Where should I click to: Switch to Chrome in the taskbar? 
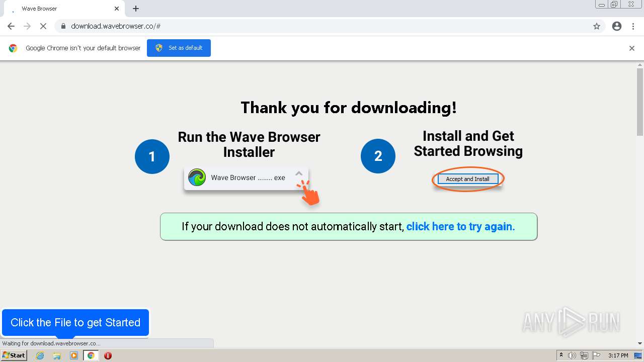91,355
